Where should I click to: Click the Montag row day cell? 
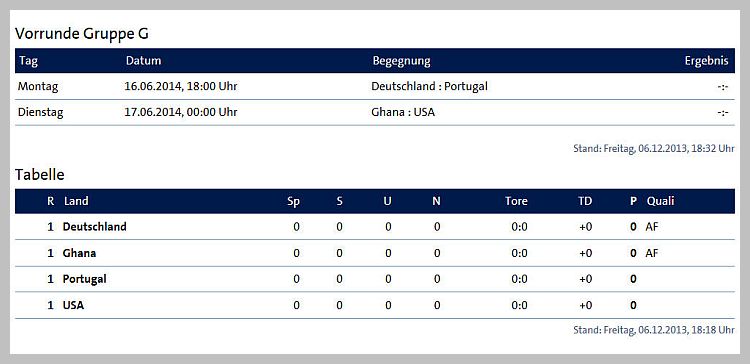pos(38,87)
